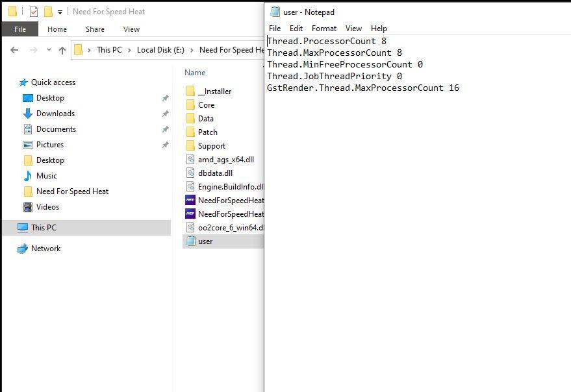Go up one folder level
This screenshot has height=392, width=571.
click(x=62, y=50)
